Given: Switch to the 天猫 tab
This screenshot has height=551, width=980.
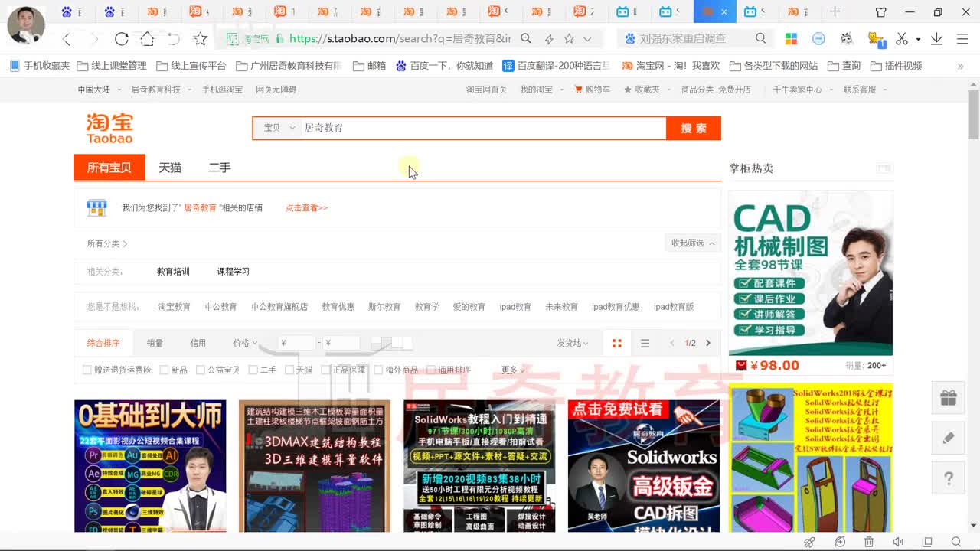Looking at the screenshot, I should point(170,168).
